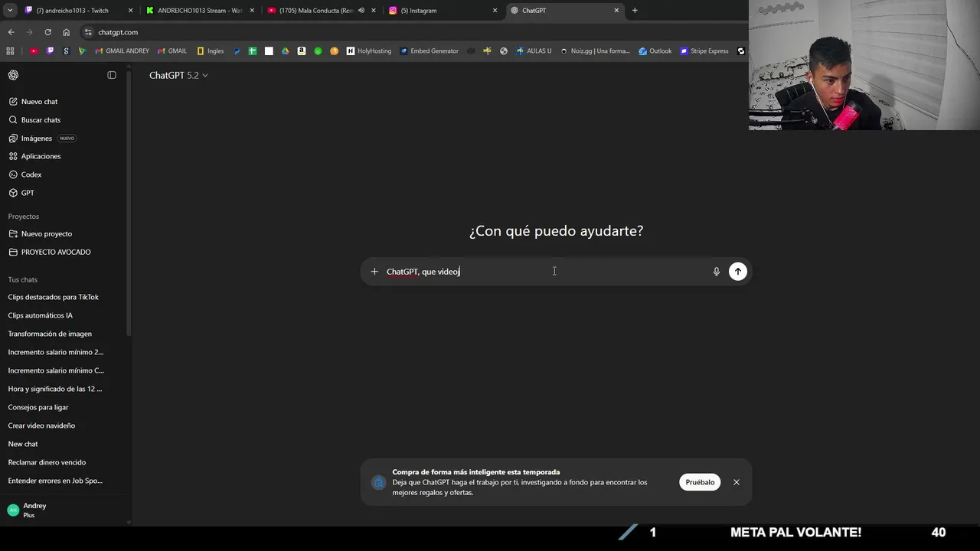980x551 pixels.
Task: Switch to Mala Conducta YouTube tab
Action: pos(320,11)
